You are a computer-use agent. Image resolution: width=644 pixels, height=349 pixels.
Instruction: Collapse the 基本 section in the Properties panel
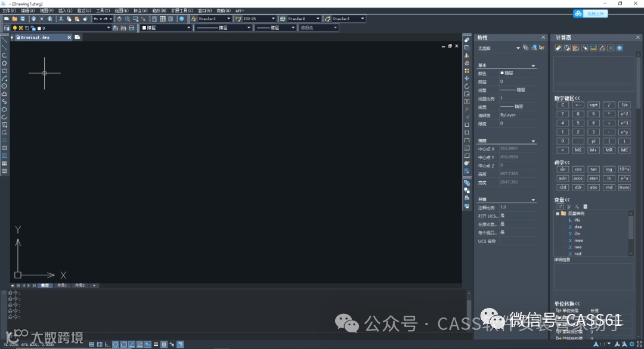pyautogui.click(x=533, y=66)
